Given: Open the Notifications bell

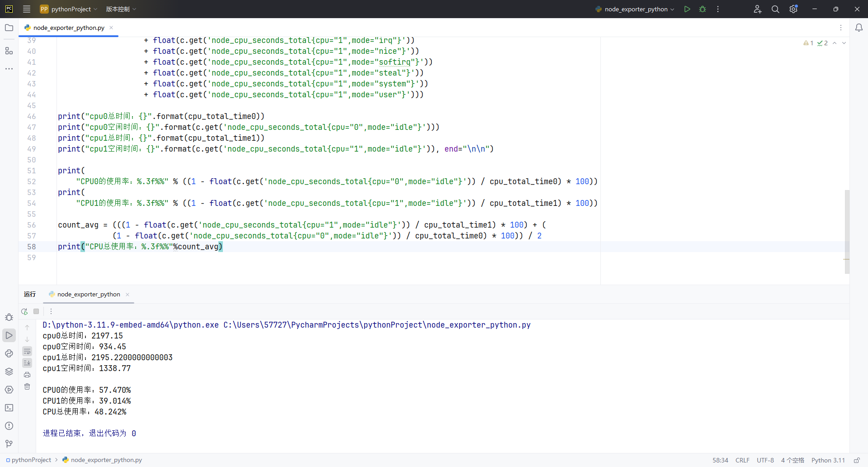Looking at the screenshot, I should coord(859,28).
